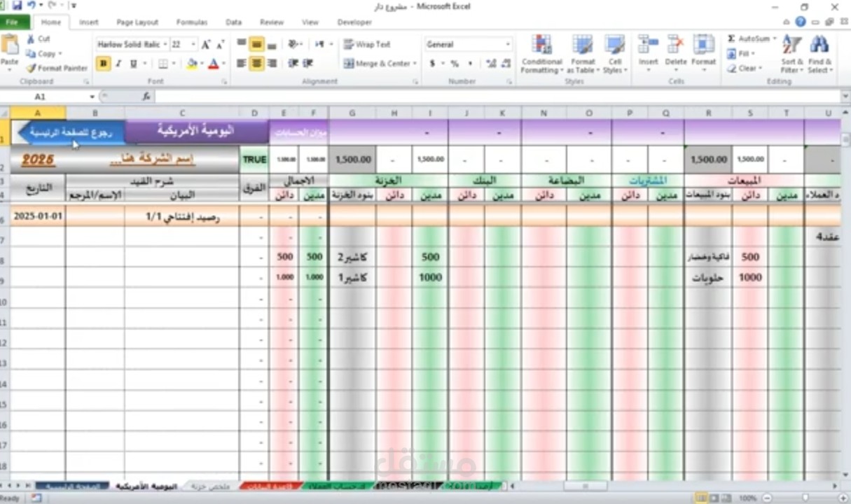Screen dimensions: 851x504
Task: Apply Accounting dollar number format
Action: point(432,64)
